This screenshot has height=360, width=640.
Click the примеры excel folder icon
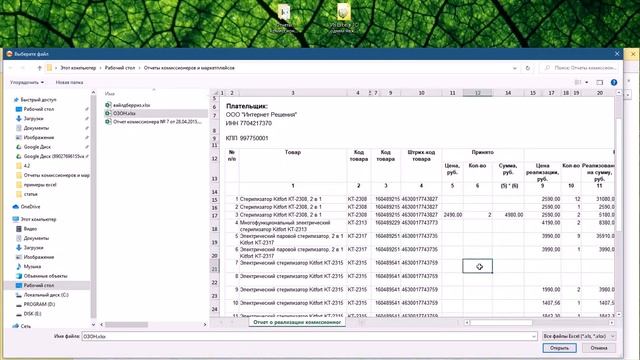(x=19, y=184)
